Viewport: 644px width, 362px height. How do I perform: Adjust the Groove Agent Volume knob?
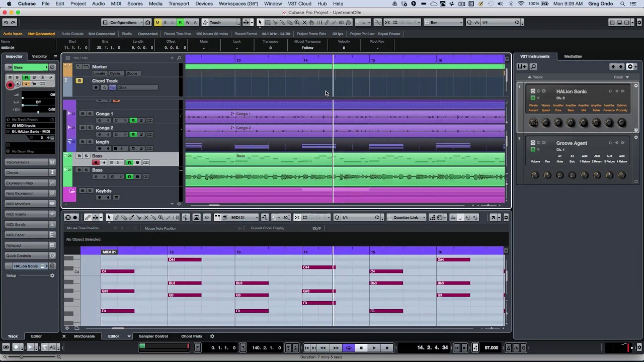(535, 175)
